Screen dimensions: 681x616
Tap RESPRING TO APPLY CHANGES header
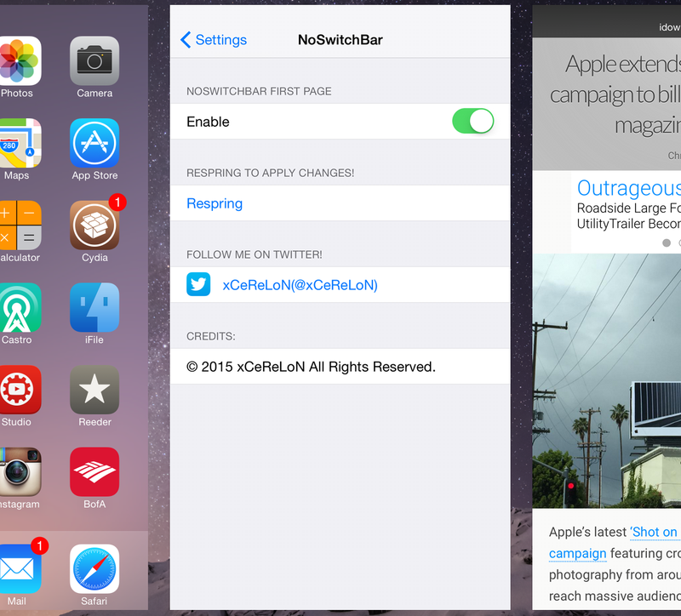coord(270,173)
